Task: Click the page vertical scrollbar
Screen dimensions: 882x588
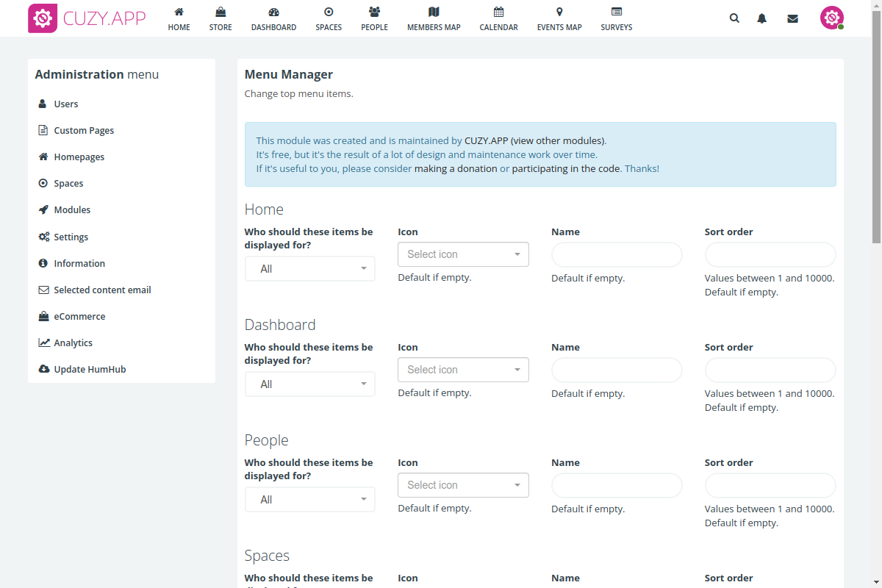Action: click(x=876, y=147)
